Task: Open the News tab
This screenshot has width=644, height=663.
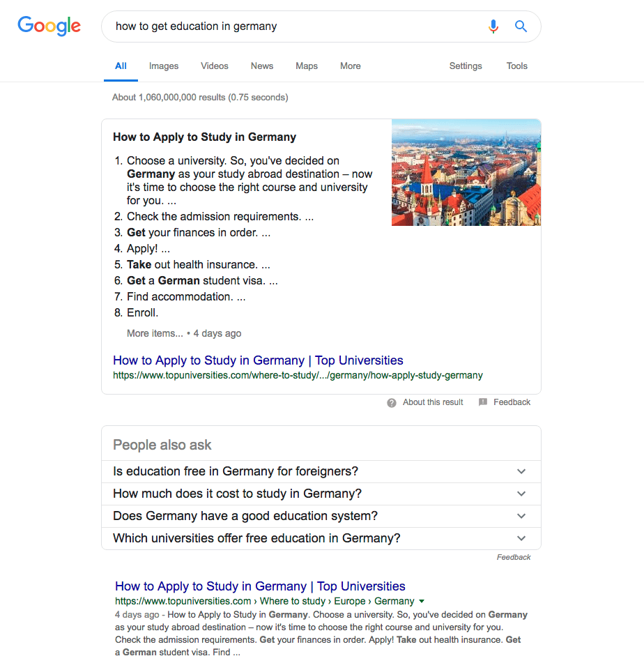Action: 262,66
